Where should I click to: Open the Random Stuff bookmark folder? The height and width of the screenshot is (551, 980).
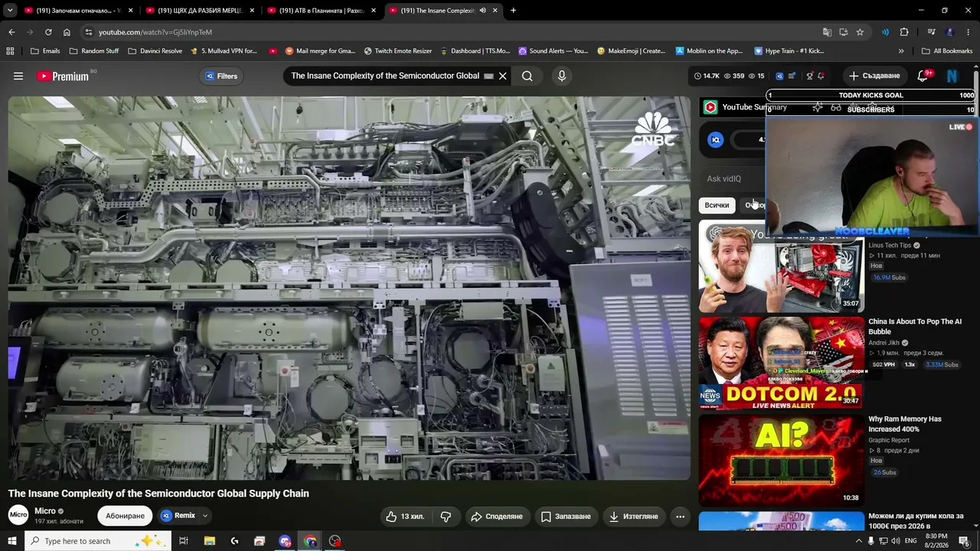94,51
